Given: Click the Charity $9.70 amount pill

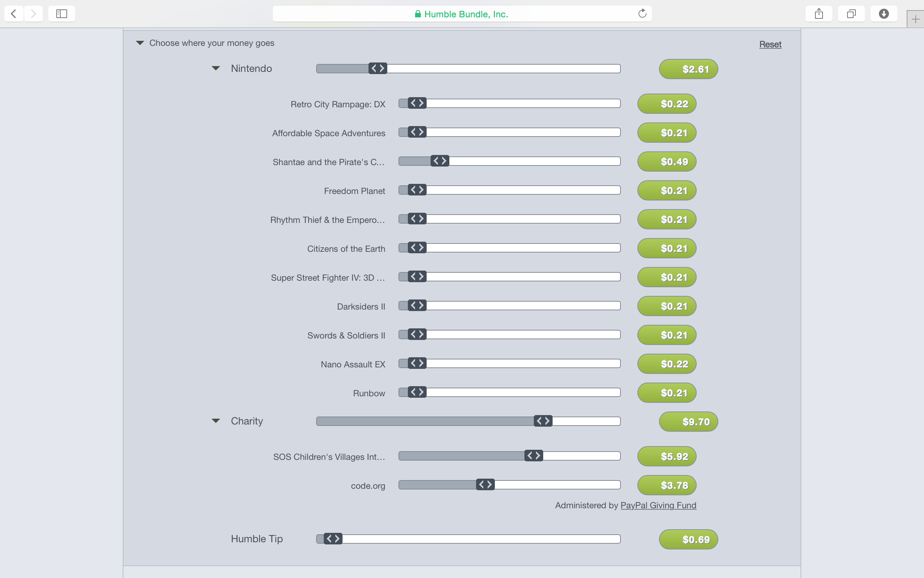Looking at the screenshot, I should coord(688,422).
